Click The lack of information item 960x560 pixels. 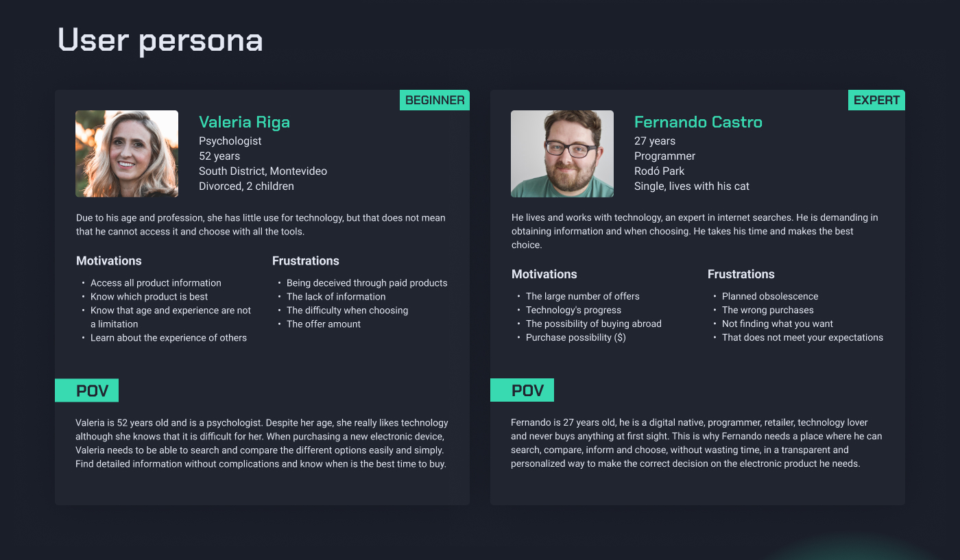pos(336,297)
